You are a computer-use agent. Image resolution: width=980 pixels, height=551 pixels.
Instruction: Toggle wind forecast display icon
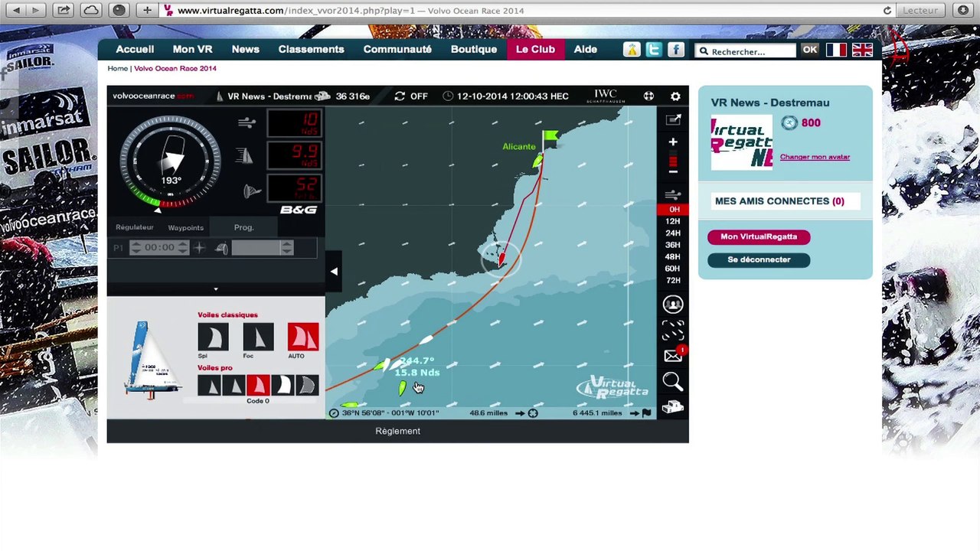(673, 194)
